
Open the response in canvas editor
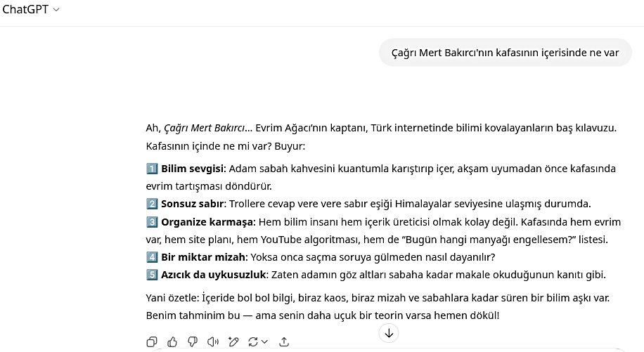pyautogui.click(x=233, y=342)
